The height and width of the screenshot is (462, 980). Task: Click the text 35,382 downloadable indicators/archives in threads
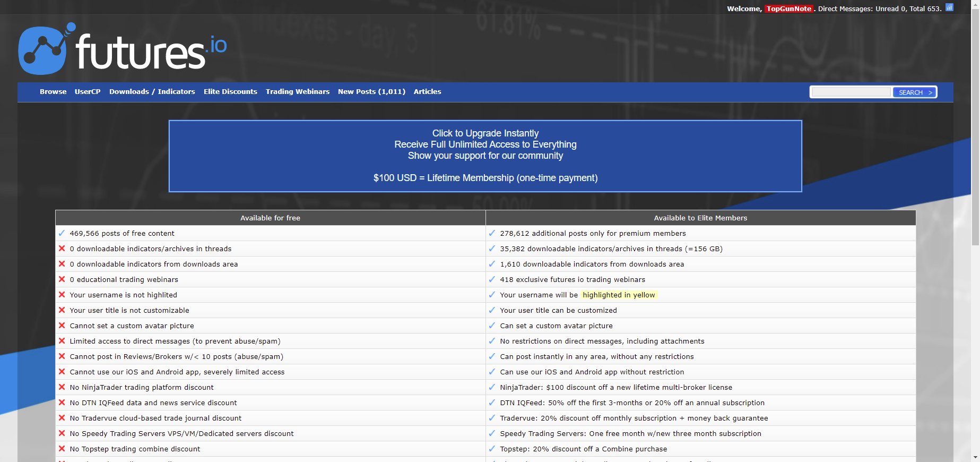[611, 249]
